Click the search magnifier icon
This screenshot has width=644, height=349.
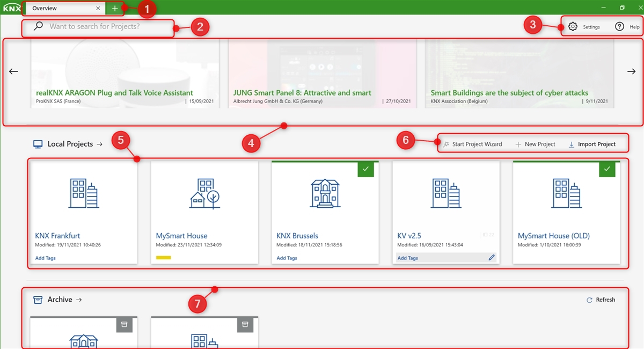click(38, 26)
